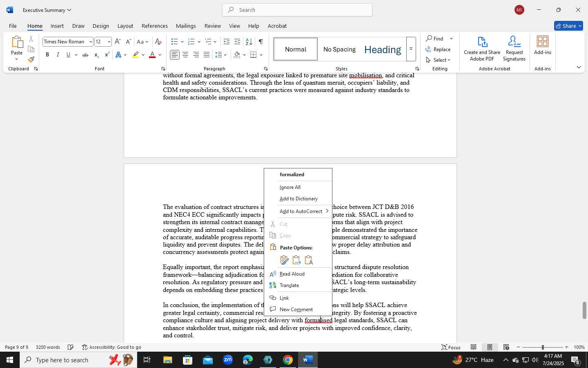The width and height of the screenshot is (588, 368).
Task: Click the Text Effects icon
Action: click(x=118, y=55)
